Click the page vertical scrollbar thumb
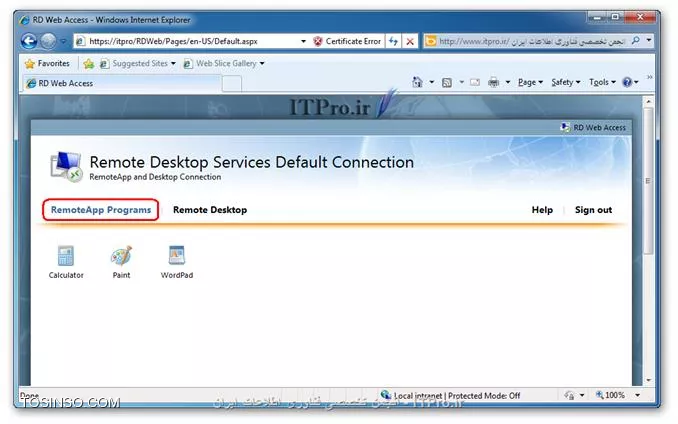 648,181
